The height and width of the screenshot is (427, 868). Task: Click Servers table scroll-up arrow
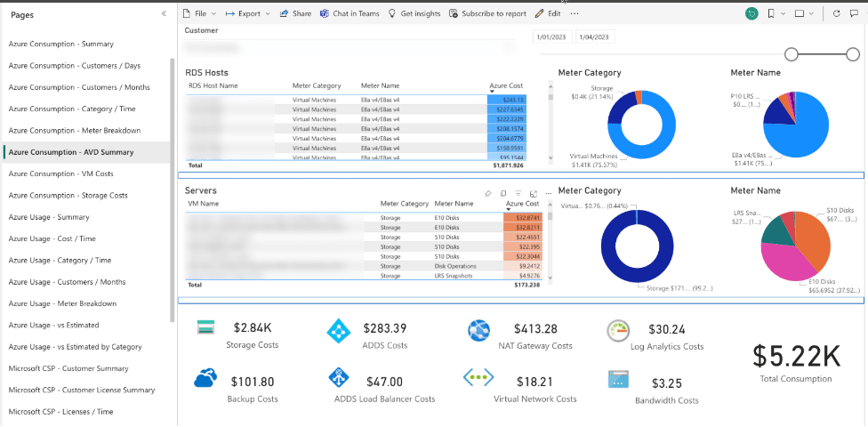click(550, 203)
